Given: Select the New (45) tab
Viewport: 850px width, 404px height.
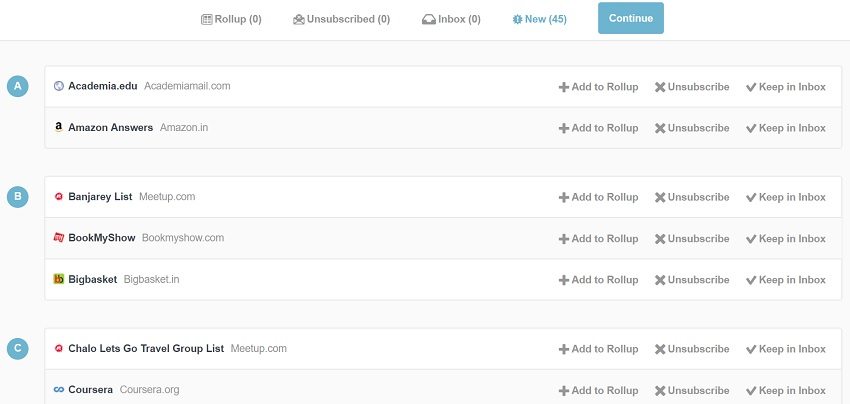Looking at the screenshot, I should click(x=539, y=20).
